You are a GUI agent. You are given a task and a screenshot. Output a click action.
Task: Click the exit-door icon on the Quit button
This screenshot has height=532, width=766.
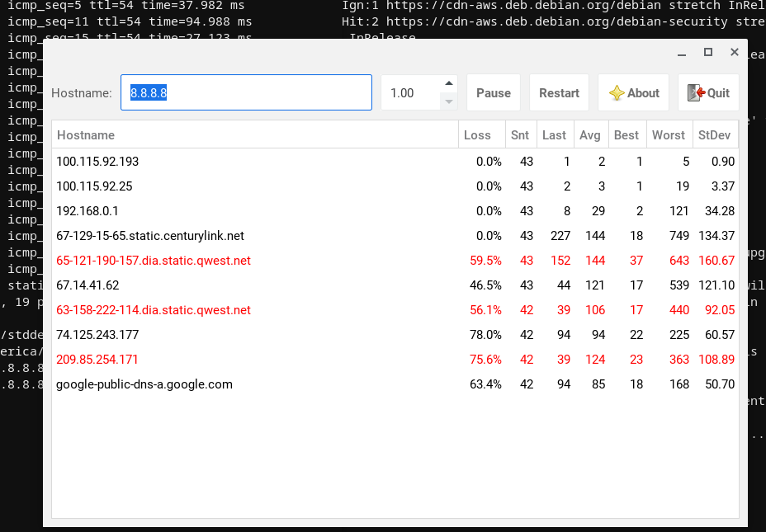pyautogui.click(x=694, y=92)
